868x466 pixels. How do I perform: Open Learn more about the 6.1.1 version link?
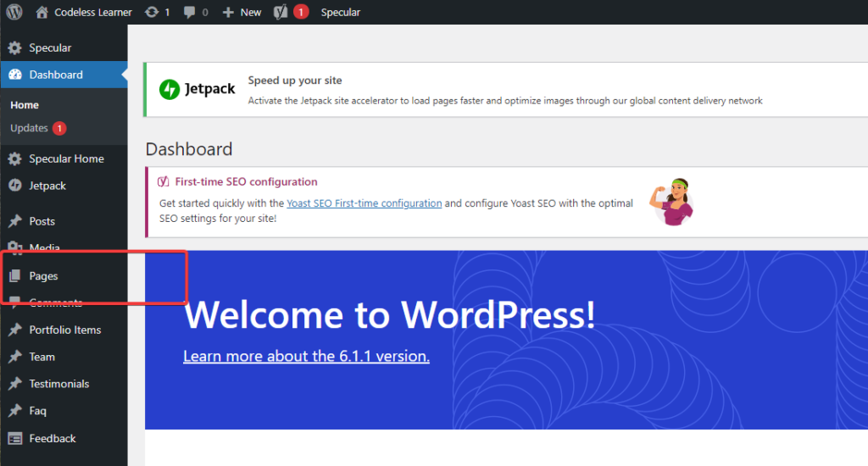point(306,356)
